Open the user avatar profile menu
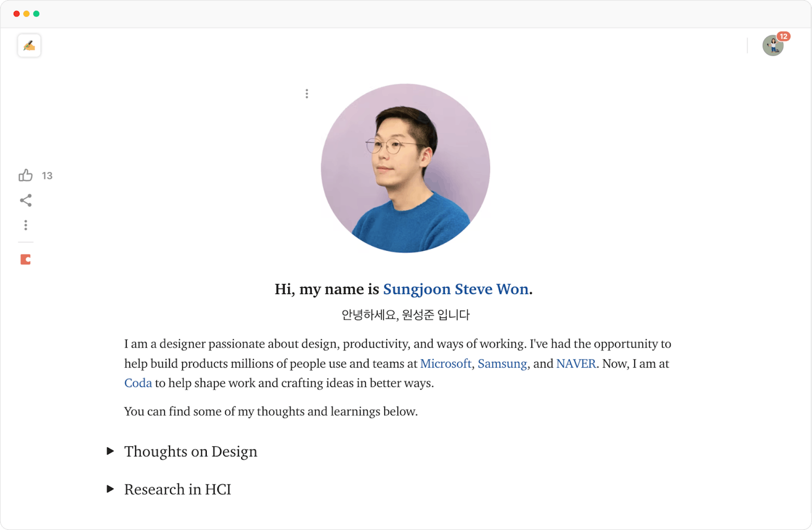The image size is (812, 530). click(772, 47)
